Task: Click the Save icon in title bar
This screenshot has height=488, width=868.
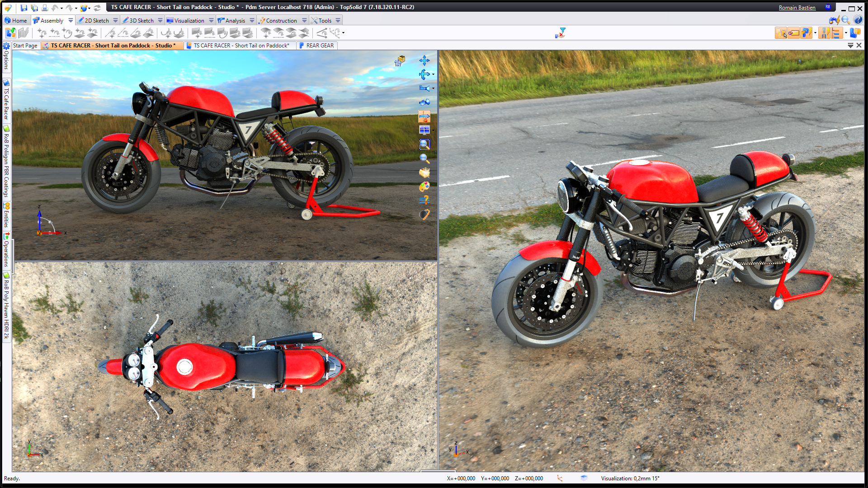Action: [x=24, y=8]
